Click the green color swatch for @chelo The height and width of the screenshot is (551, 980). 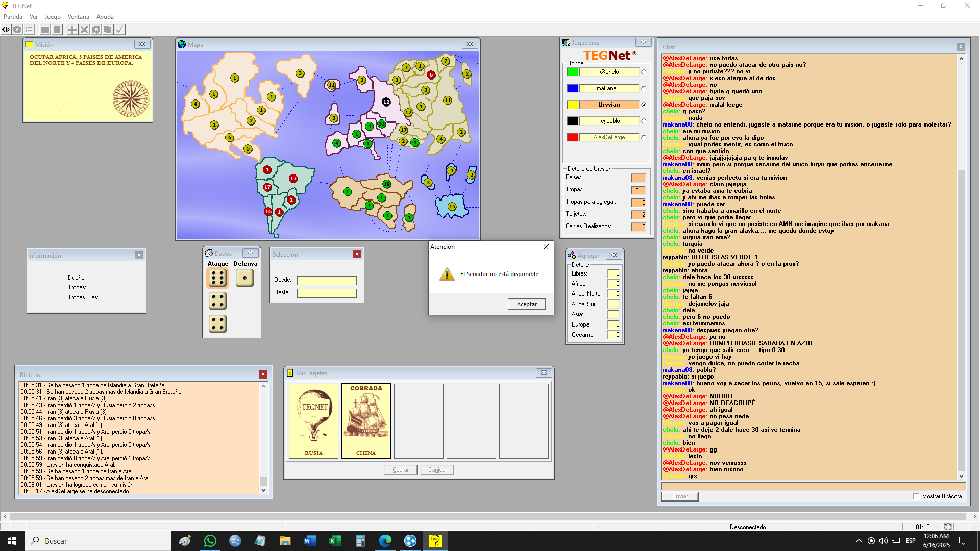tap(573, 72)
